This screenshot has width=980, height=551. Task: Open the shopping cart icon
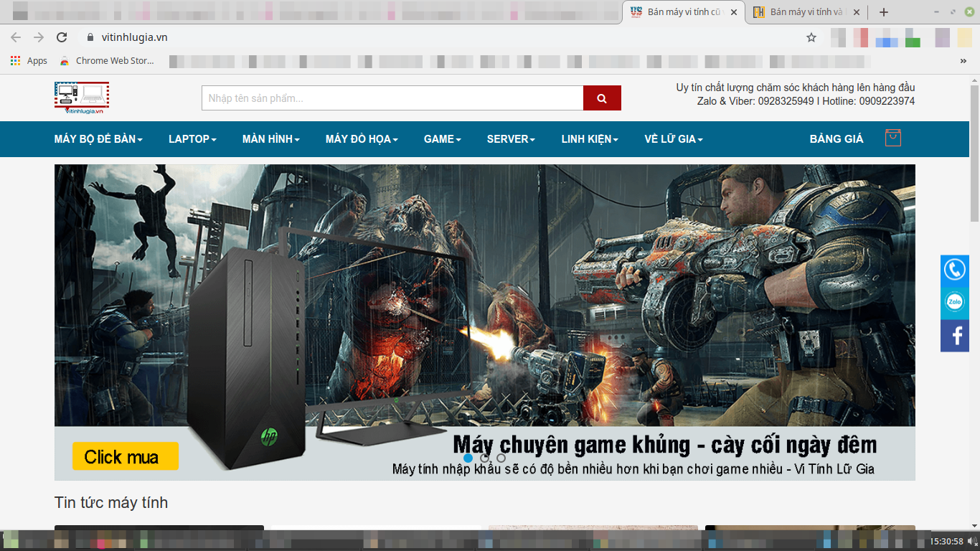coord(892,138)
